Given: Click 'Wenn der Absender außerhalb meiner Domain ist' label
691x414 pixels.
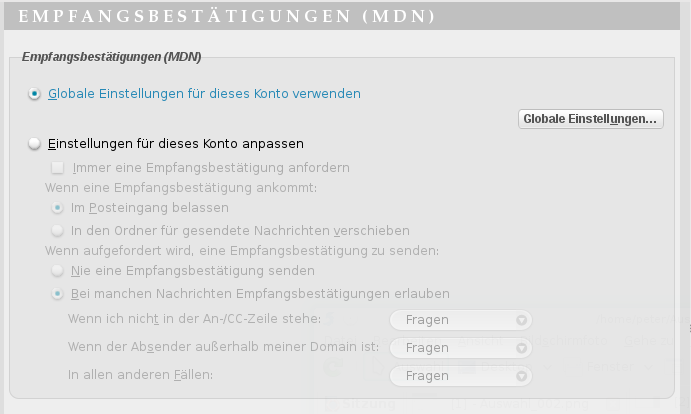Looking at the screenshot, I should click(221, 347).
